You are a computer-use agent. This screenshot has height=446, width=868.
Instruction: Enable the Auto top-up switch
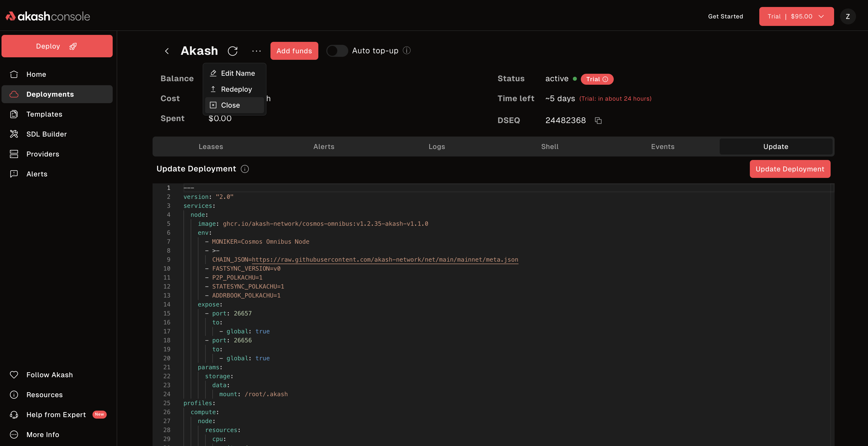pos(337,51)
